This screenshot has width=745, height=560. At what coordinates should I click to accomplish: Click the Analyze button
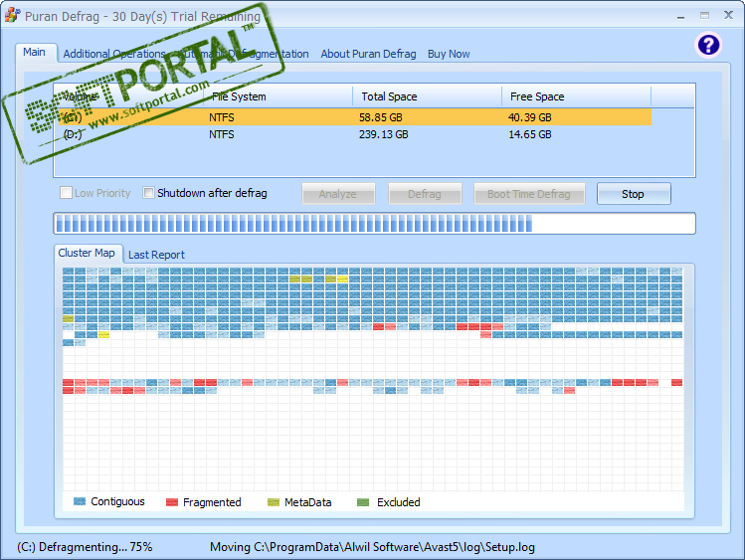(338, 194)
